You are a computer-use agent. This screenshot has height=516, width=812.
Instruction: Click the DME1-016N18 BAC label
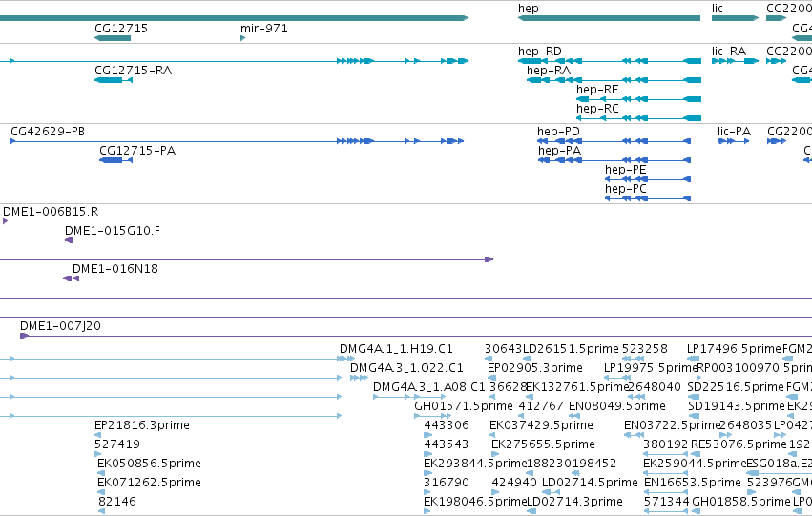(x=115, y=269)
